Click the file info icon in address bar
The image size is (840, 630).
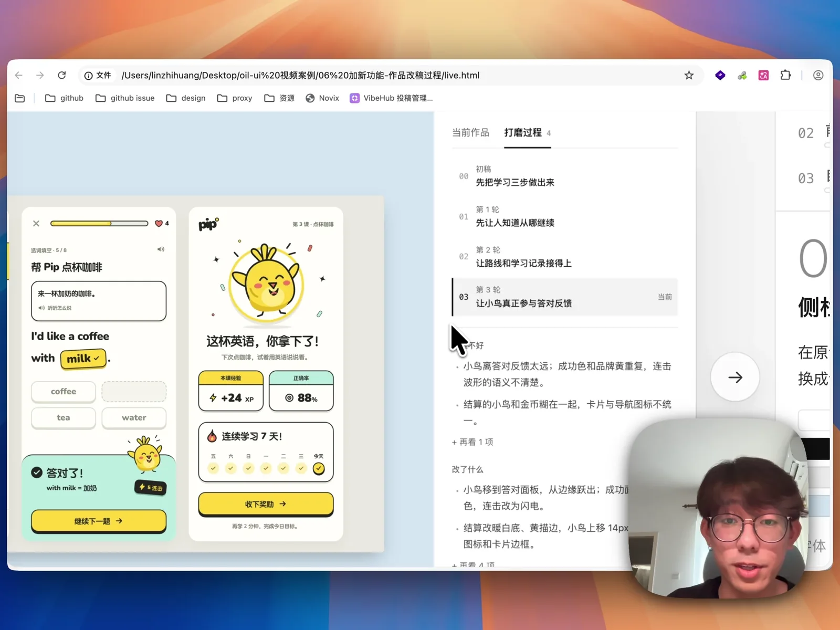(89, 76)
